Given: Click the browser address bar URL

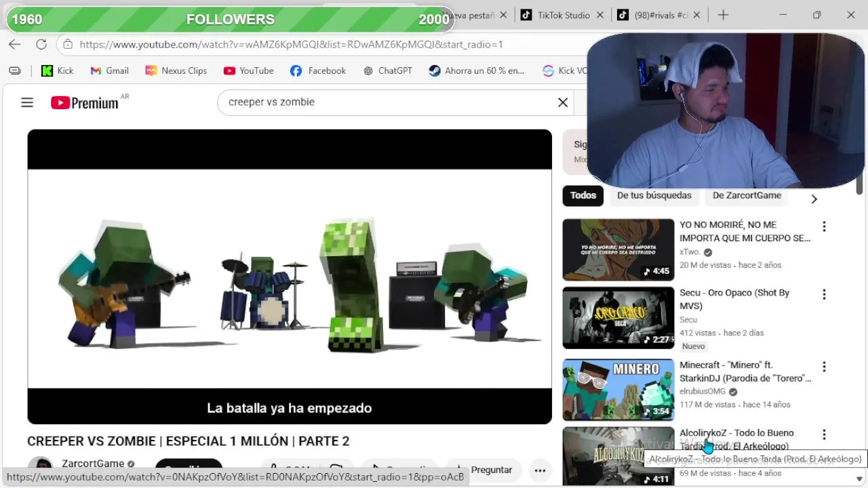Looking at the screenshot, I should 292,45.
